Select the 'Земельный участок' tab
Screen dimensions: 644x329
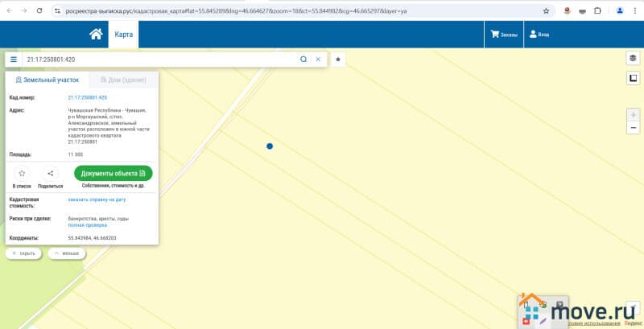tap(47, 80)
